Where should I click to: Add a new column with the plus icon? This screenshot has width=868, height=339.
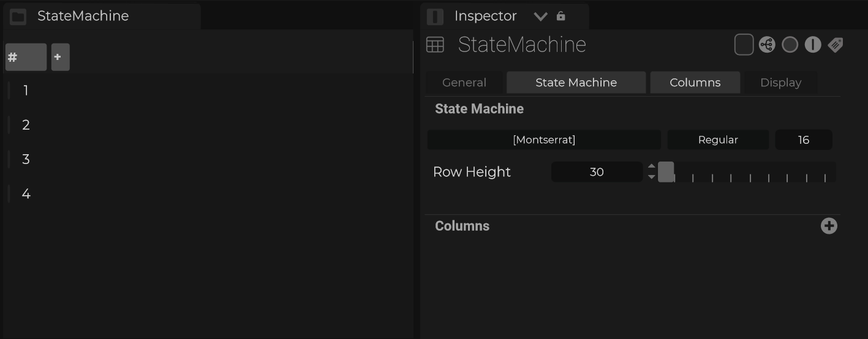[829, 226]
